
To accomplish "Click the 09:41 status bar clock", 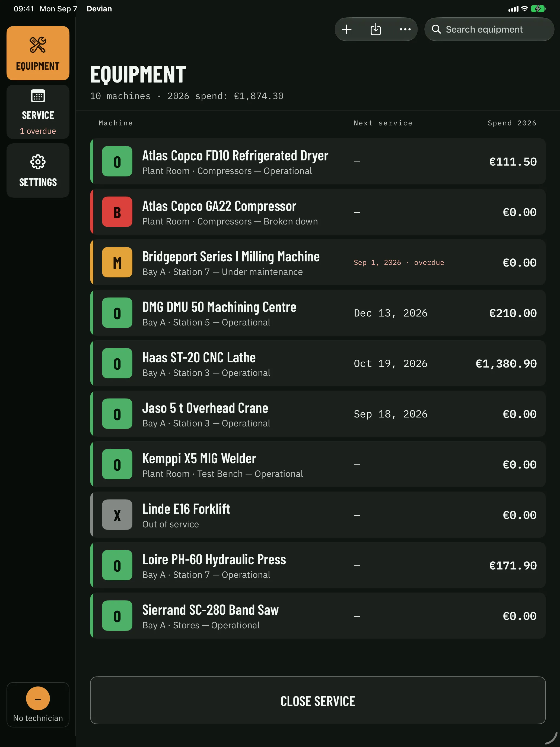I will point(24,9).
